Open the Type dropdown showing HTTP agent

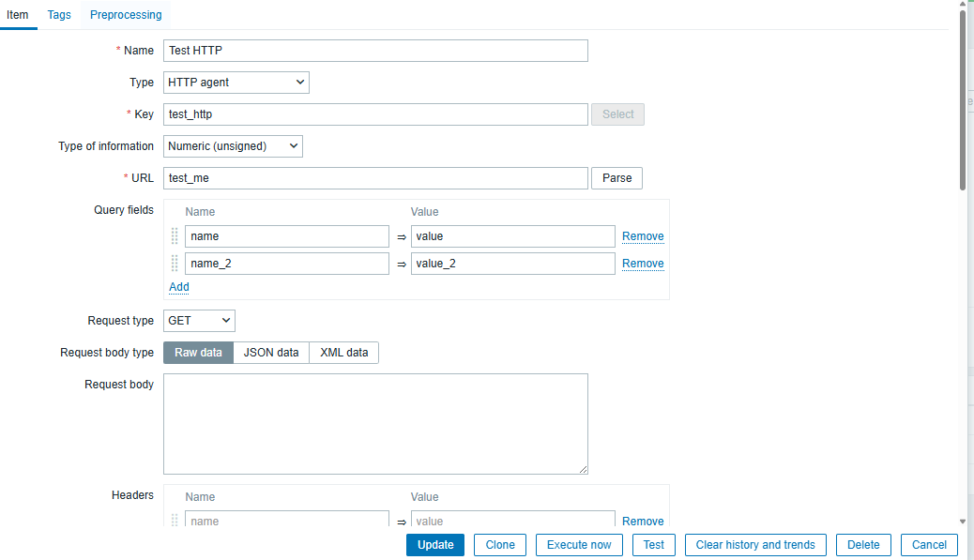click(236, 83)
